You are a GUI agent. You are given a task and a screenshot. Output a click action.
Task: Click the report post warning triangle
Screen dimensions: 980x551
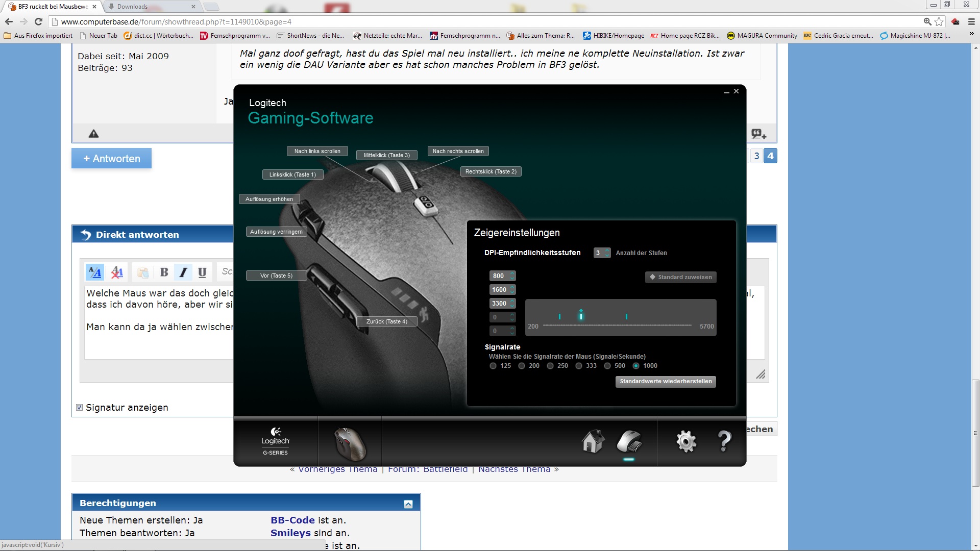(93, 134)
